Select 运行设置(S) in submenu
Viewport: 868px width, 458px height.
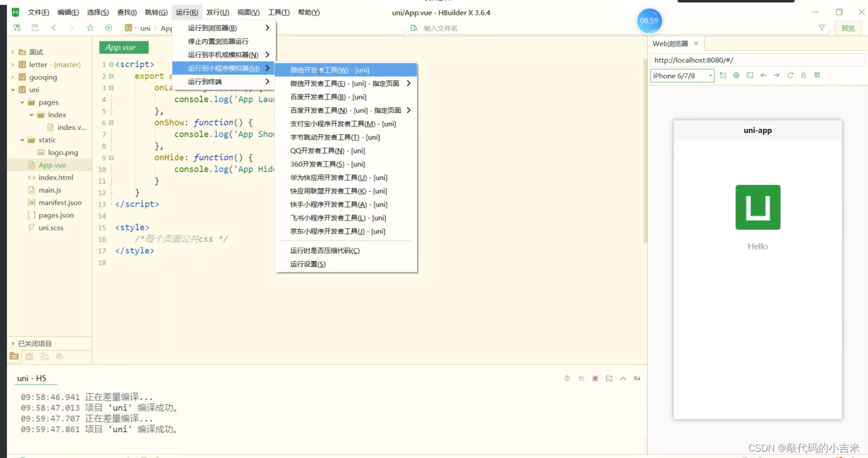[346, 264]
